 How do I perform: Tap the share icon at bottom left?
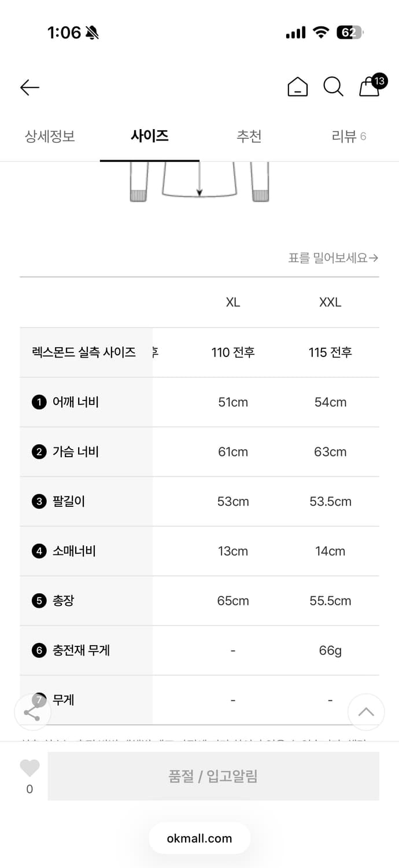click(32, 712)
